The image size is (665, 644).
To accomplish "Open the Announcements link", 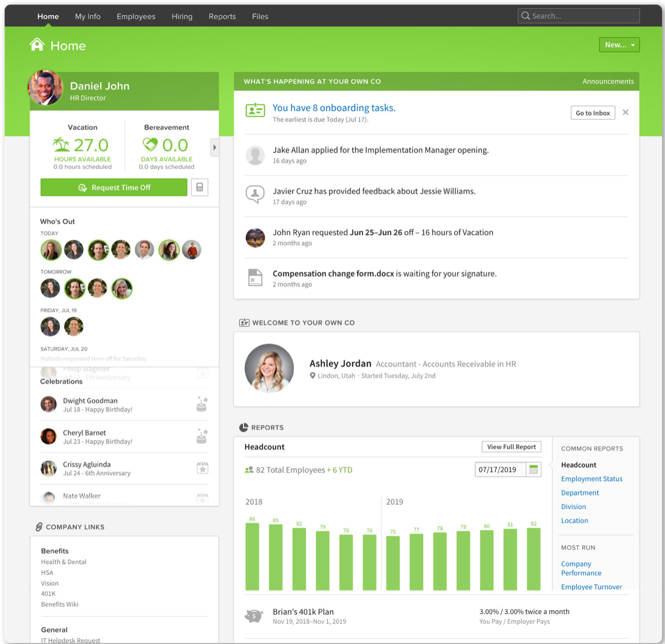I will [608, 82].
